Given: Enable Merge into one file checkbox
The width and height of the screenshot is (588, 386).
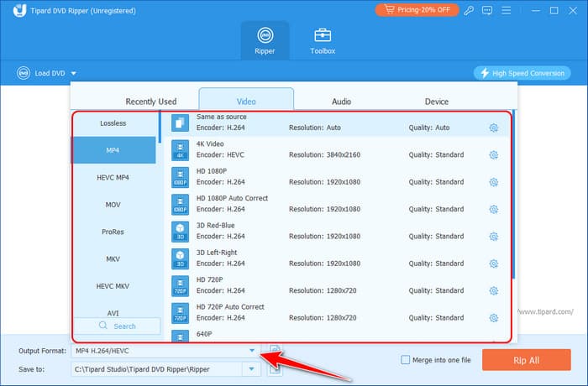Looking at the screenshot, I should tap(406, 359).
